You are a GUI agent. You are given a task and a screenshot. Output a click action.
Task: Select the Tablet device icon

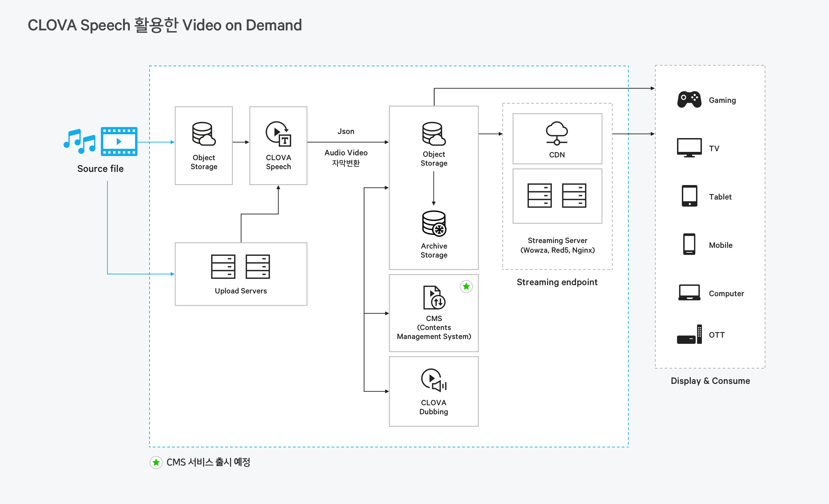point(689,196)
